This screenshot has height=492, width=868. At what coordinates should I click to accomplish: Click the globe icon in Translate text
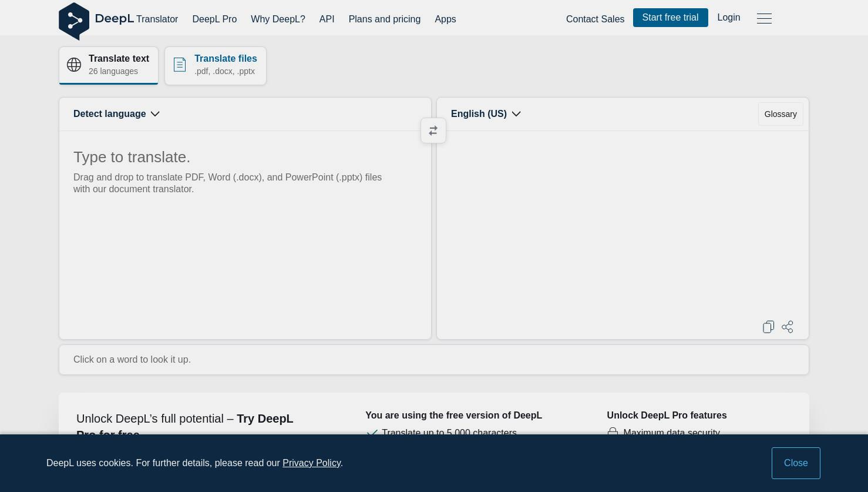74,65
